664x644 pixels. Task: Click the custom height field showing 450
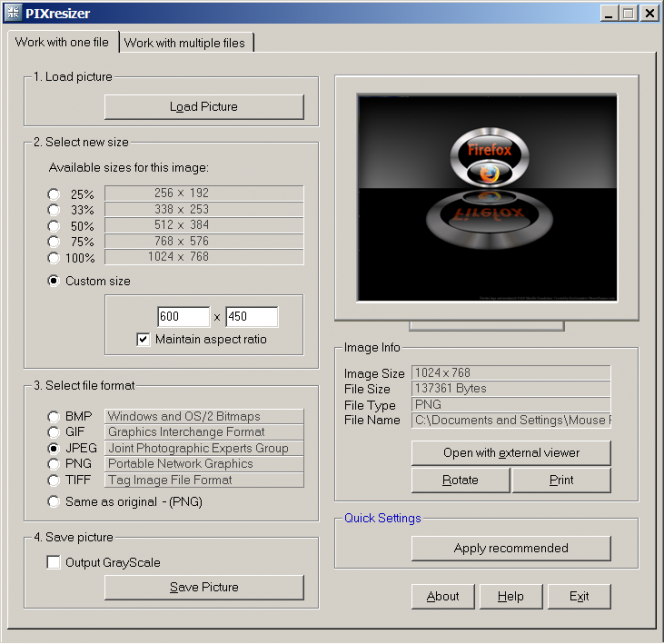(251, 317)
